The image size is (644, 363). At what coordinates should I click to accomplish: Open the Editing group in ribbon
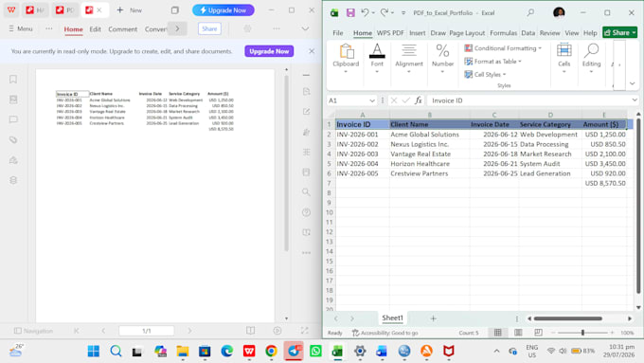click(x=591, y=59)
